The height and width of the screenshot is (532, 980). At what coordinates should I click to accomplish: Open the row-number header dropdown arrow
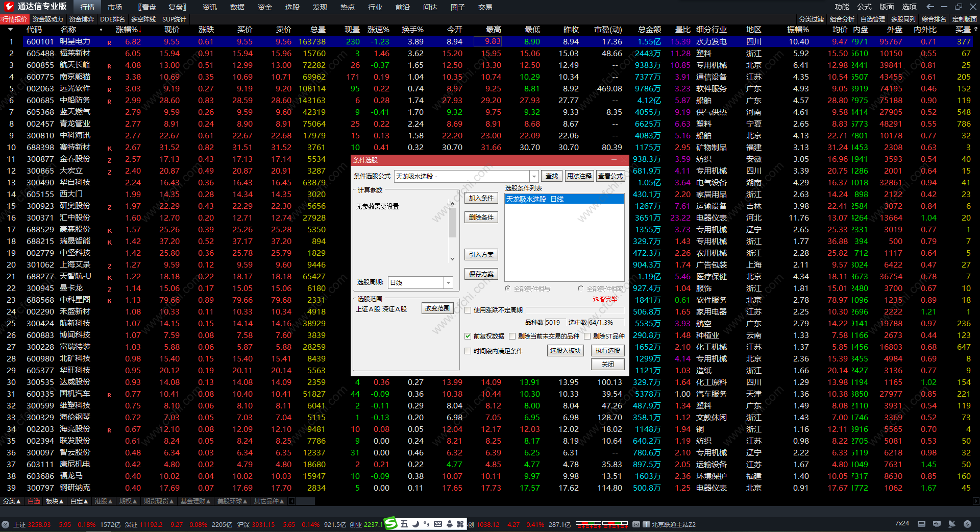point(10,30)
